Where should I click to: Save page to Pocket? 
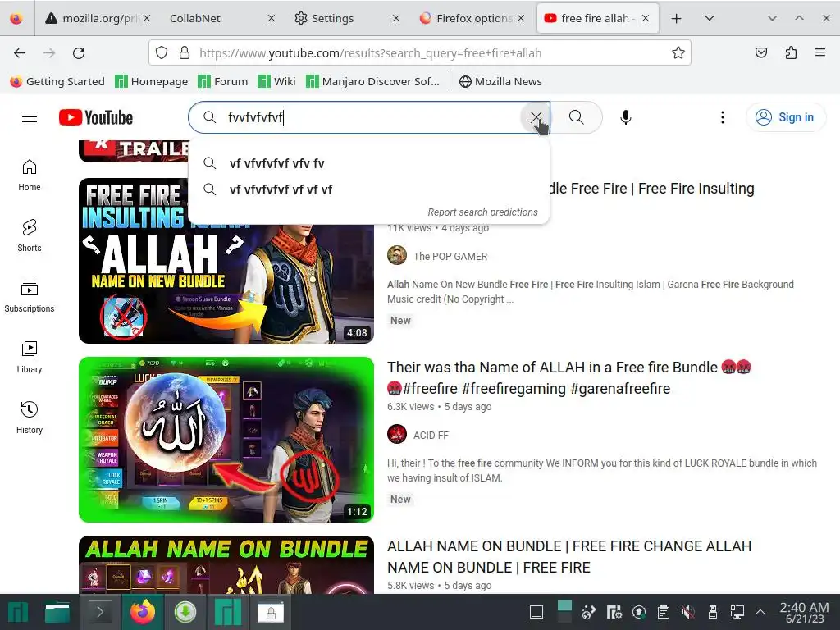pos(761,52)
